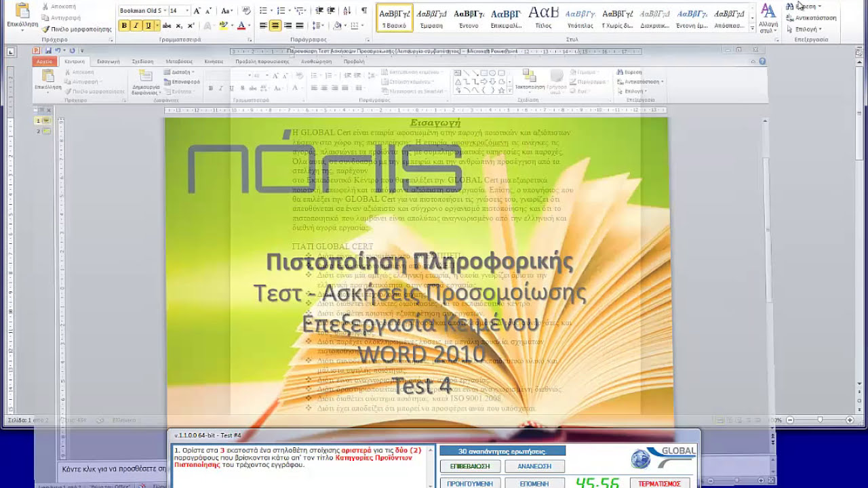This screenshot has width=868, height=488.
Task: Open PowerPoint Αρχείο file tab
Action: [x=45, y=61]
